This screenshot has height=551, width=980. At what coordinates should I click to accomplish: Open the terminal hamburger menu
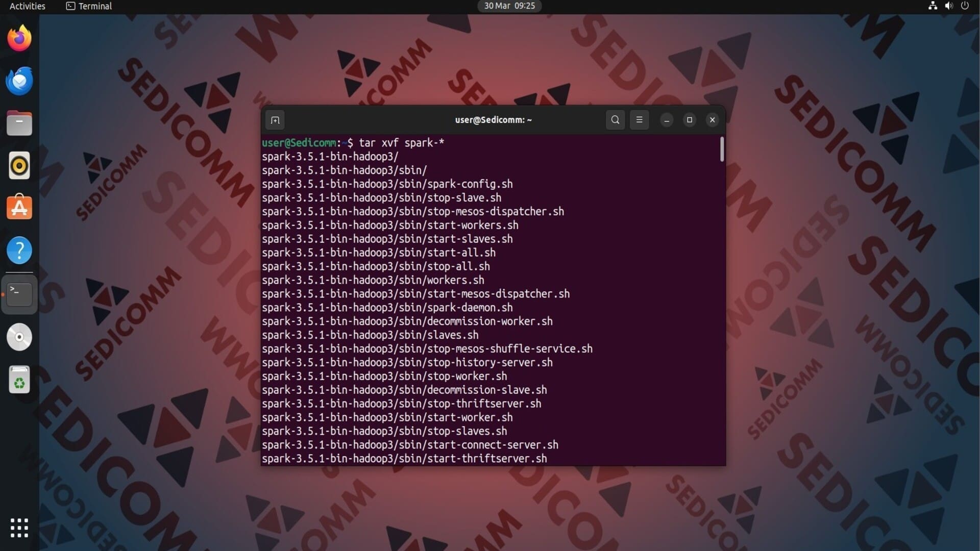tap(639, 120)
